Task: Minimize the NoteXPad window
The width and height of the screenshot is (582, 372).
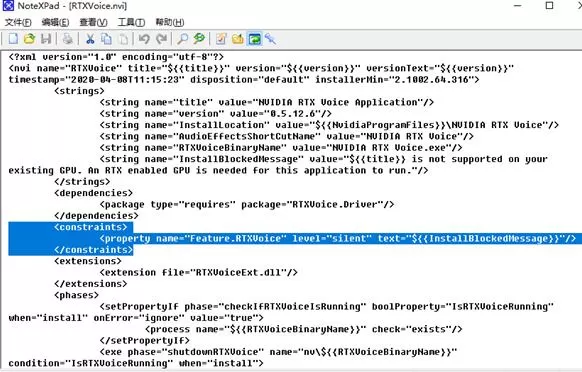Action: pos(518,6)
